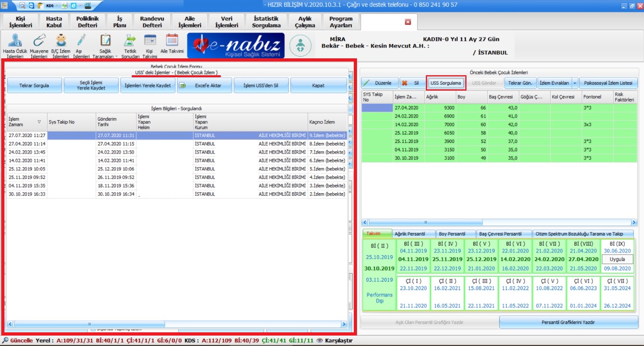Viewport: 644px width, 346px height.
Task: Click the Güncelle magnifier in status bar
Action: [x=5, y=340]
